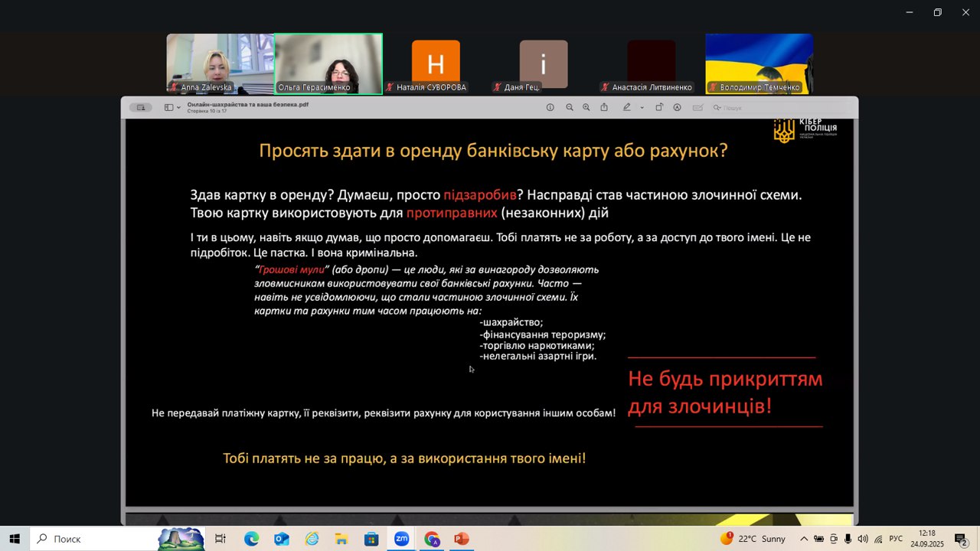Open the 22°C Sunny weather widget
This screenshot has height=551, width=980.
(x=753, y=539)
